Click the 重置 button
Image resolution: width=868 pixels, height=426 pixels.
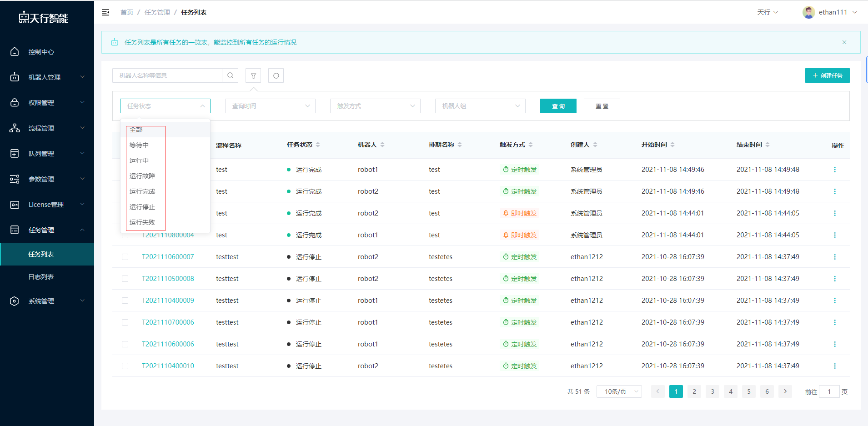coord(602,106)
